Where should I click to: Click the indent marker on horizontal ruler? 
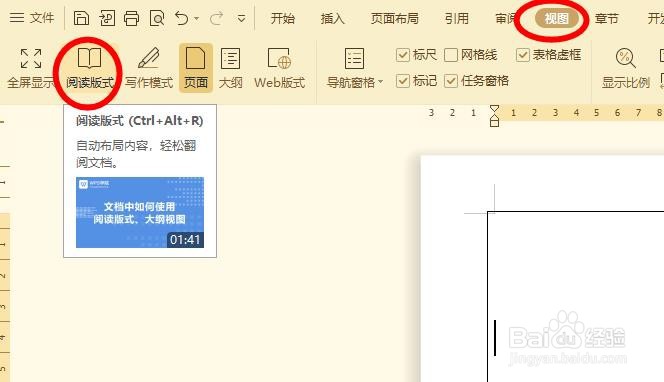point(494,116)
